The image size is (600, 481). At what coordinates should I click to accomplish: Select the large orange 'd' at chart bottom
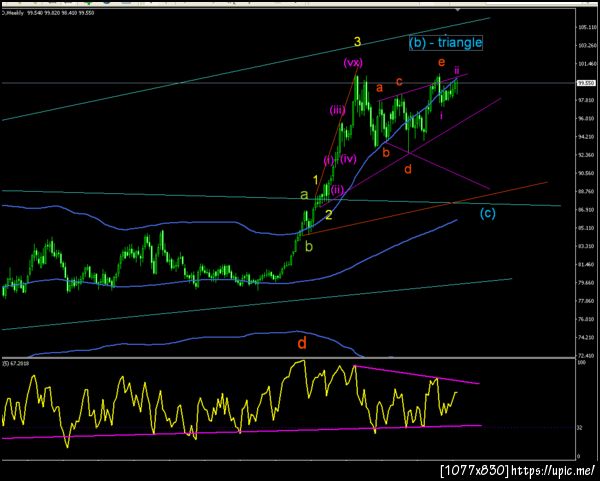pyautogui.click(x=302, y=343)
